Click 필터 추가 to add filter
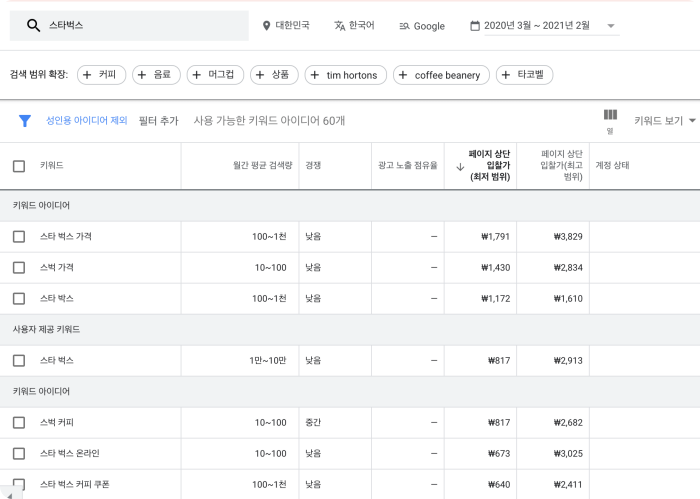 click(158, 121)
